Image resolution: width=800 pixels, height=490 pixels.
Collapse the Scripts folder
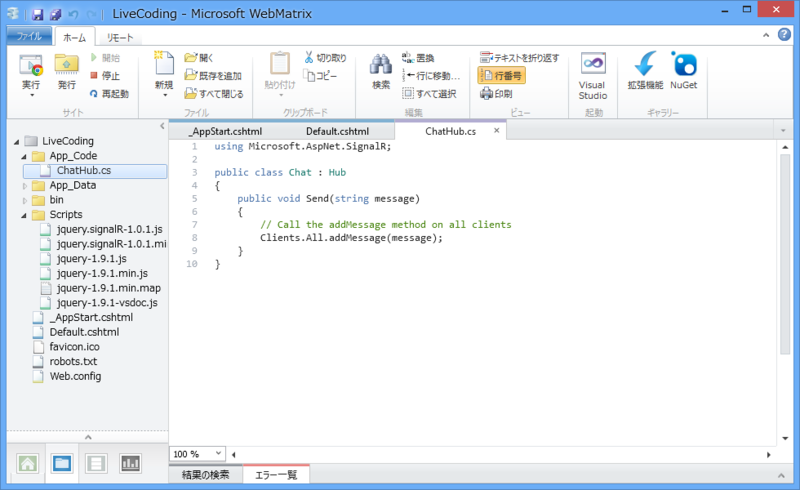click(x=24, y=215)
